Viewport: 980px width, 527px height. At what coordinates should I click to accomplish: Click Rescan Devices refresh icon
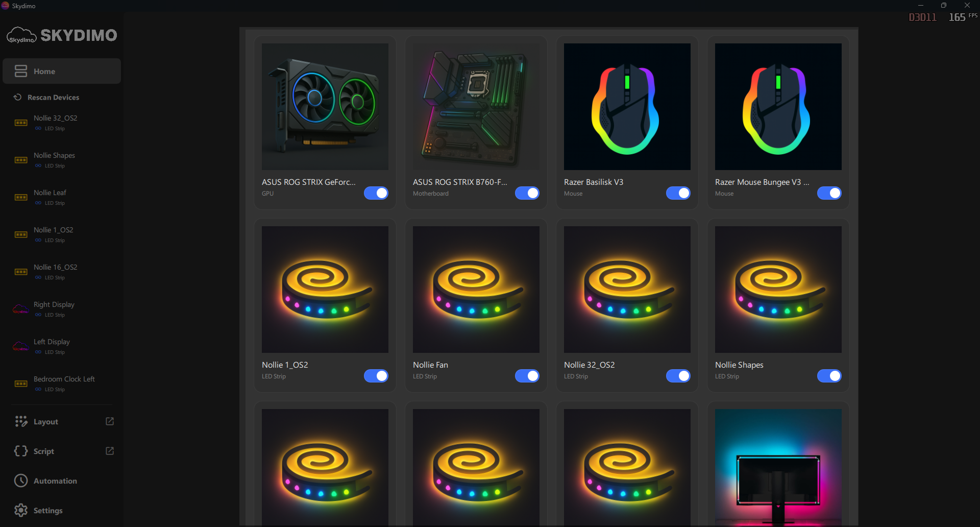(x=17, y=97)
